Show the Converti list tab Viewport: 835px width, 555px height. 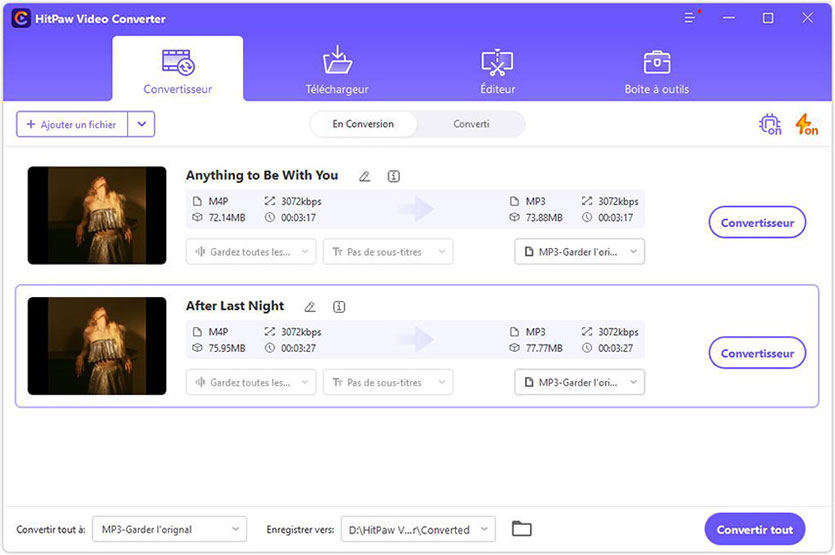click(x=471, y=124)
